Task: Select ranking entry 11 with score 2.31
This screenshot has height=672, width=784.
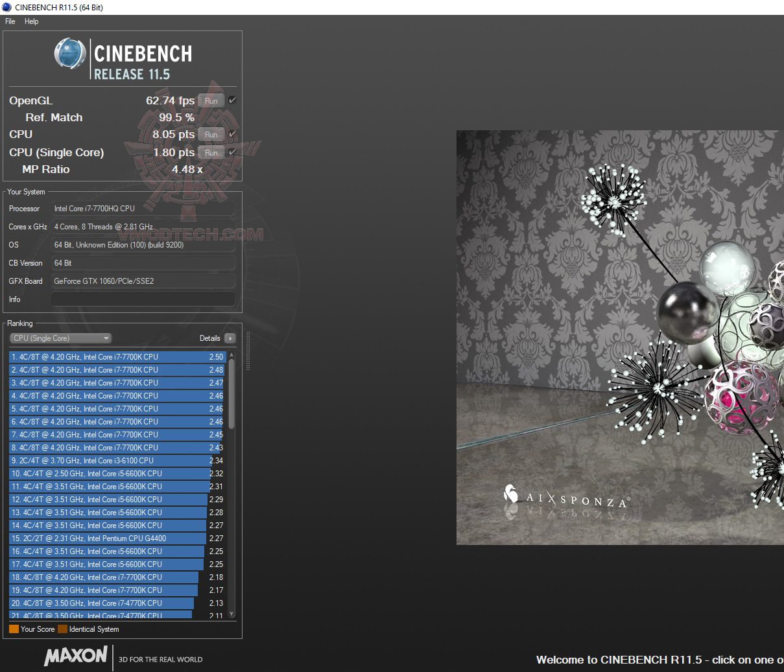Action: point(117,487)
